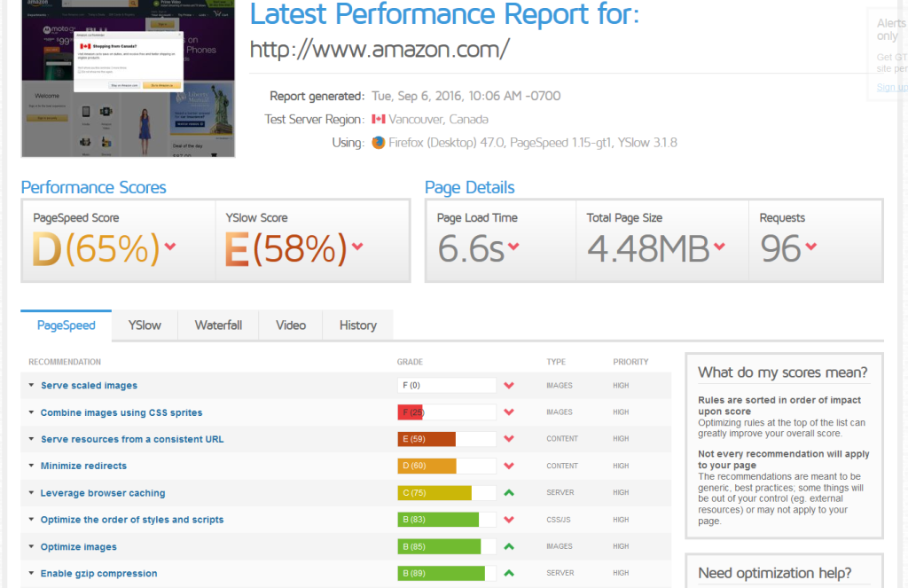Click red down arrow for Serve scaled images

[509, 386]
